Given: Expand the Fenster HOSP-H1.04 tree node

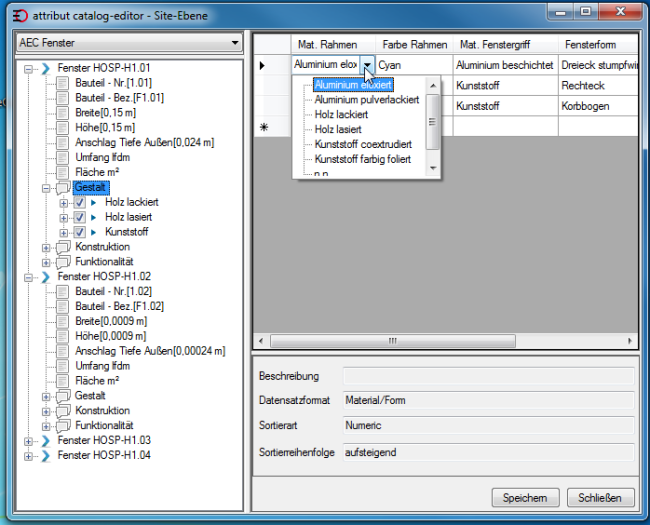Looking at the screenshot, I should 28,456.
